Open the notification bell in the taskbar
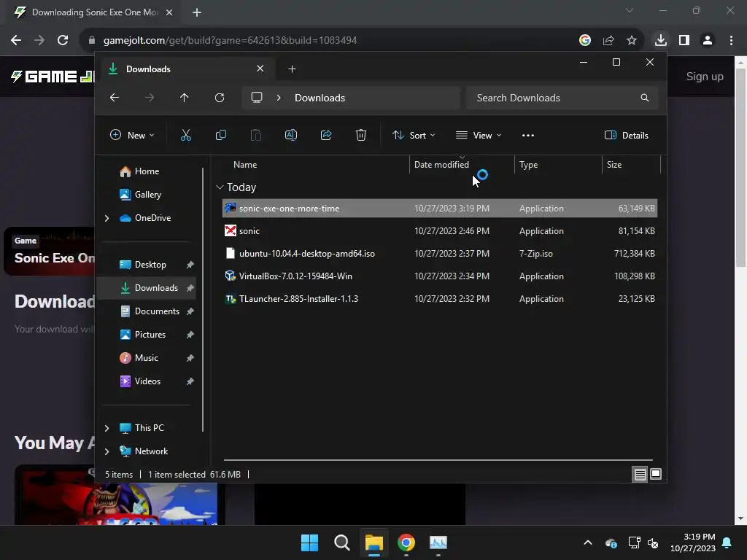Viewport: 747px width, 560px height. tap(727, 542)
